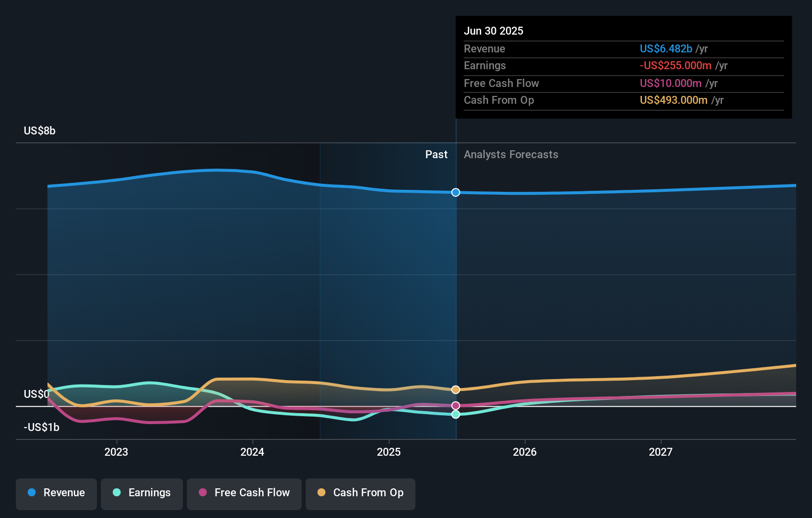
Task: Select the orange Cash From Op chart marker
Action: click(455, 389)
